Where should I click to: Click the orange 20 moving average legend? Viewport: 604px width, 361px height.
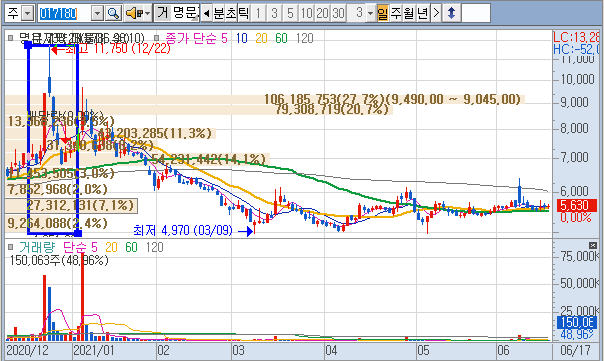(x=261, y=38)
